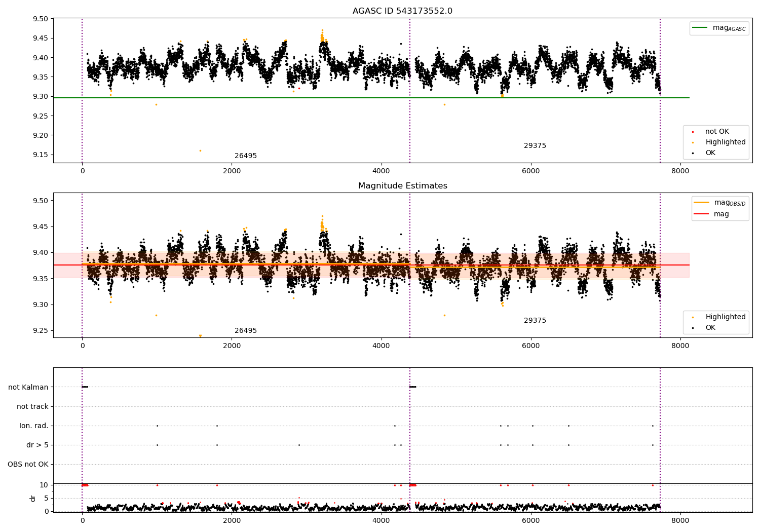Click the '4000' x-axis tick of the top plot
The image size is (760, 532).
pyautogui.click(x=381, y=171)
